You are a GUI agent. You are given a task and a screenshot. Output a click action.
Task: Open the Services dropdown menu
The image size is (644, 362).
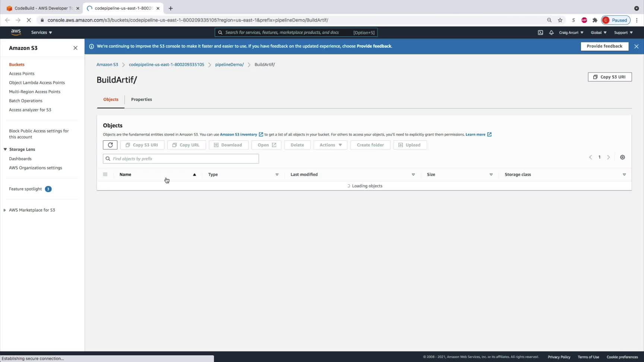point(41,32)
